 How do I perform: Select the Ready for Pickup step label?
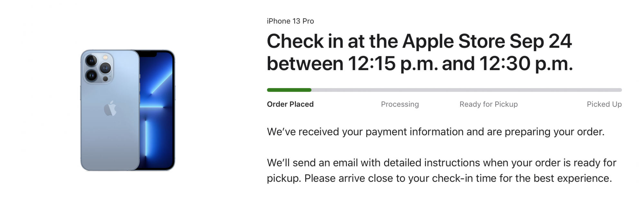point(488,104)
